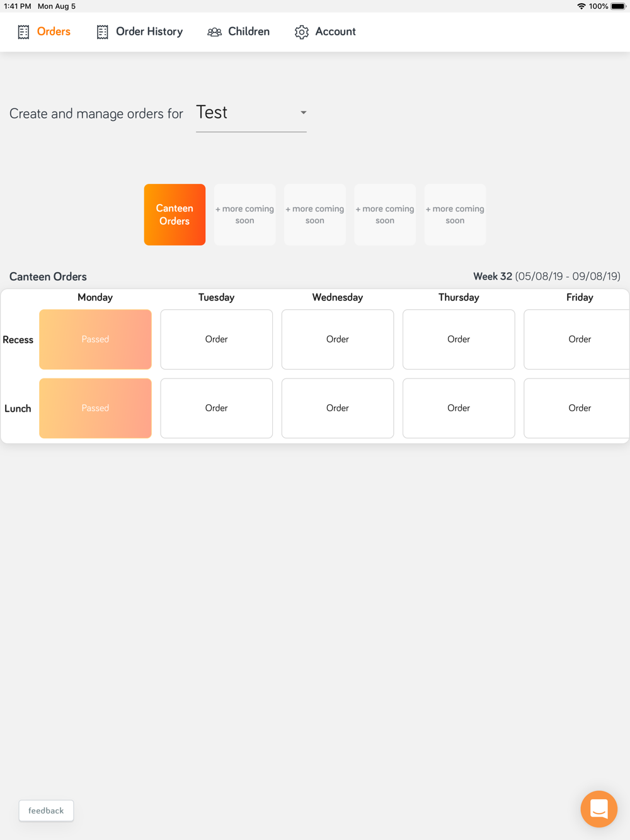This screenshot has width=630, height=840.
Task: Go to the Account tab
Action: [x=325, y=31]
